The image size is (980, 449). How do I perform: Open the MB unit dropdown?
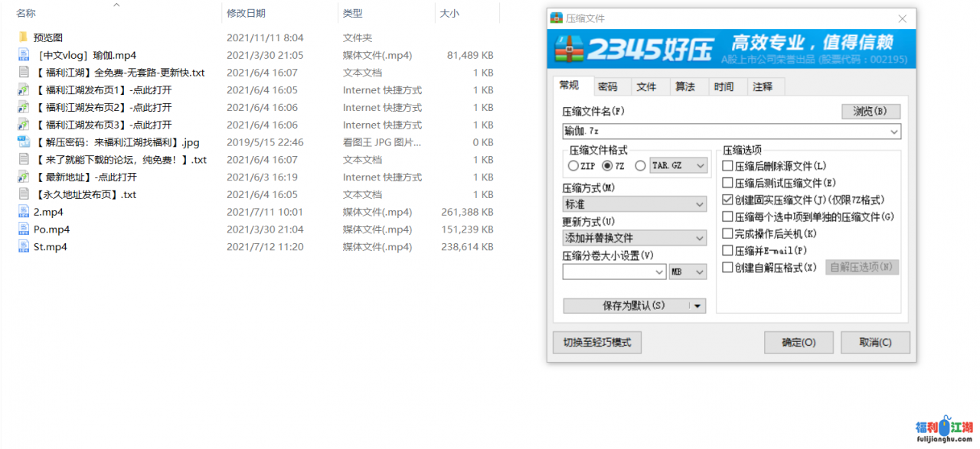coord(687,272)
